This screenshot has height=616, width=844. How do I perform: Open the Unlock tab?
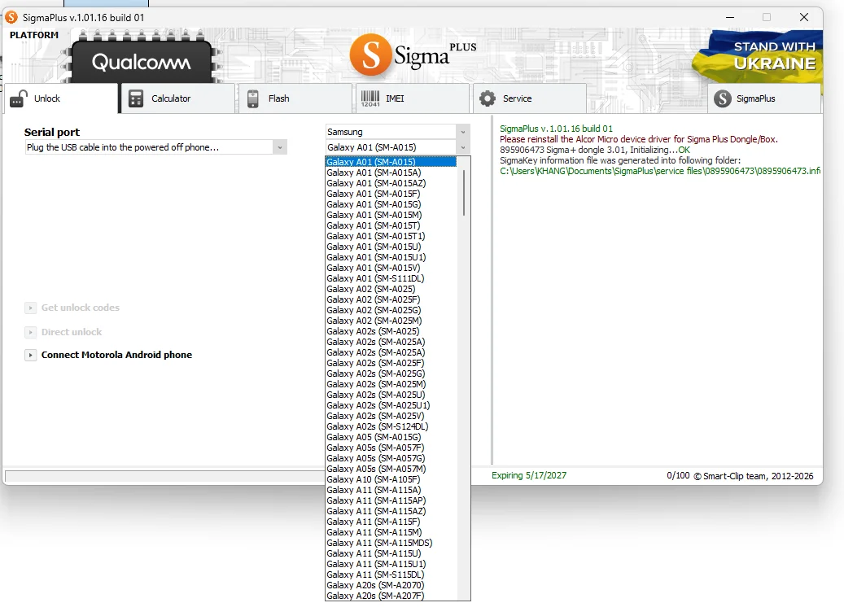(x=61, y=98)
